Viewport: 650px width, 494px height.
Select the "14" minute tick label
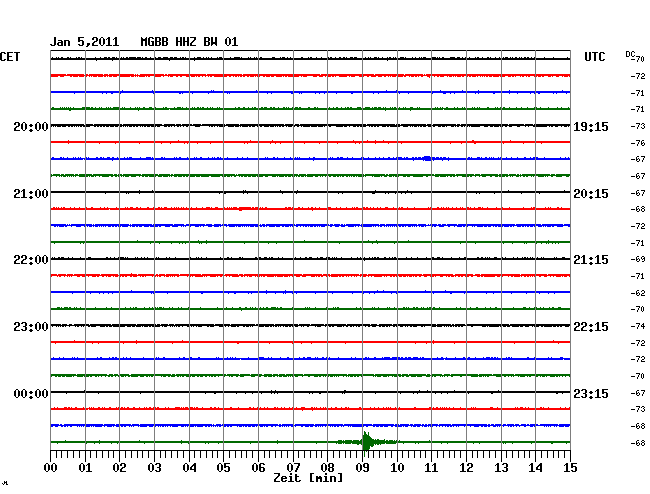(x=535, y=467)
